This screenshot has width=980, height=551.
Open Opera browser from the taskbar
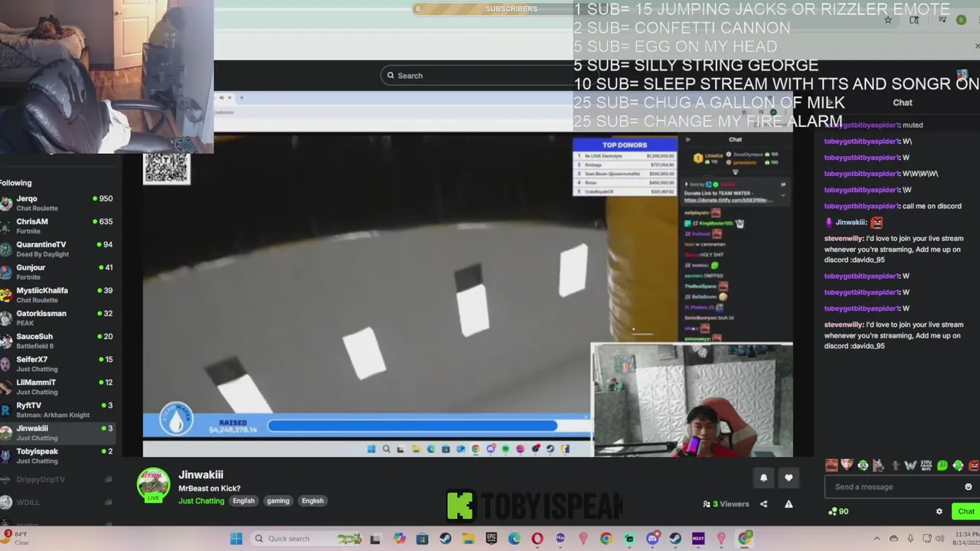point(537,539)
